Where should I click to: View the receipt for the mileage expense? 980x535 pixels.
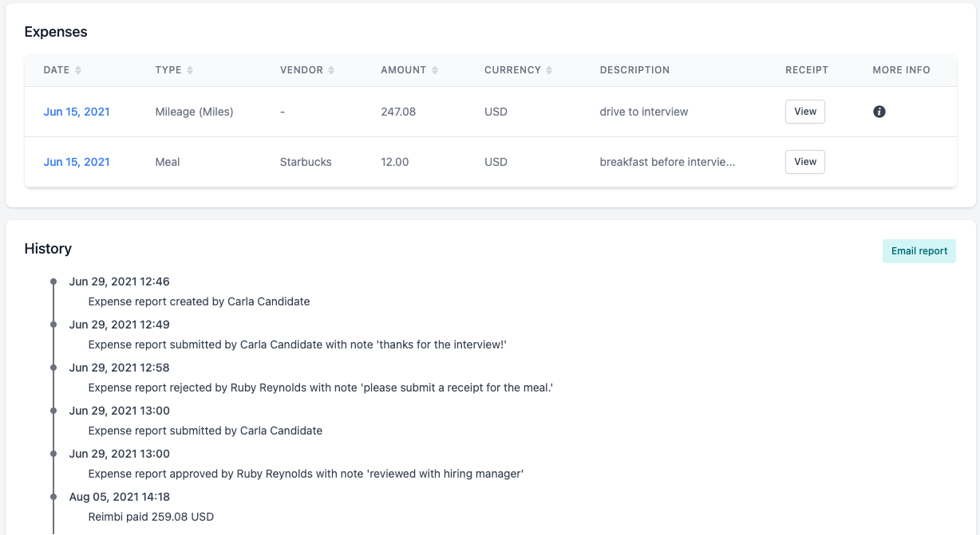[x=804, y=112]
